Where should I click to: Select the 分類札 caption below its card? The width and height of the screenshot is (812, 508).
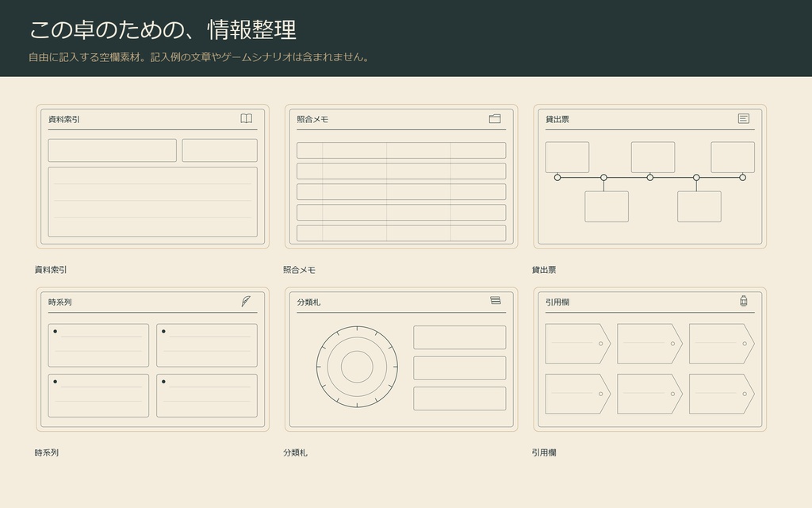point(295,452)
